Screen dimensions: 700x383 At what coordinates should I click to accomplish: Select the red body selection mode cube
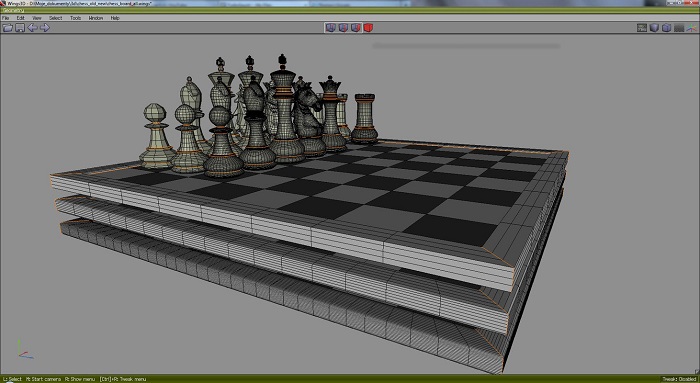coord(368,28)
